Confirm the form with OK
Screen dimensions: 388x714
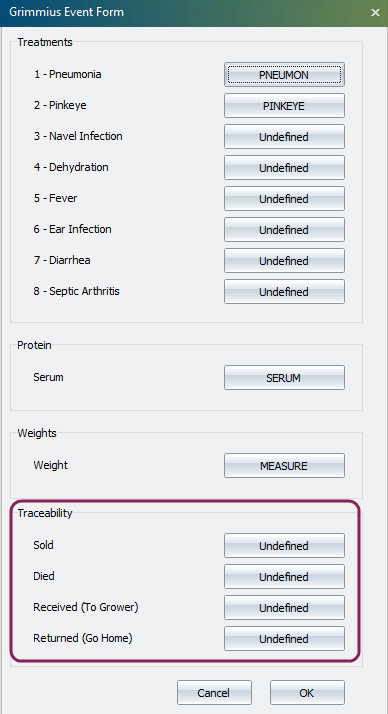point(307,693)
